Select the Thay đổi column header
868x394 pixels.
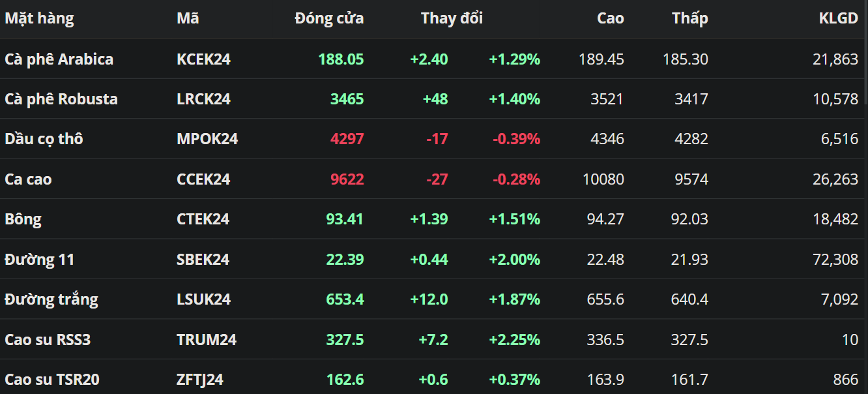(452, 18)
